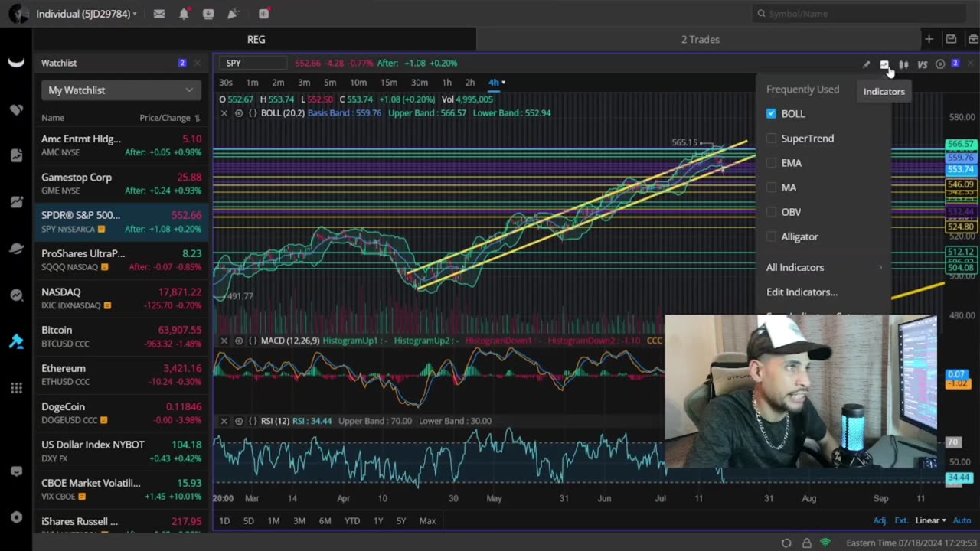Open the messages envelope icon
This screenshot has width=980, height=551.
[x=159, y=14]
